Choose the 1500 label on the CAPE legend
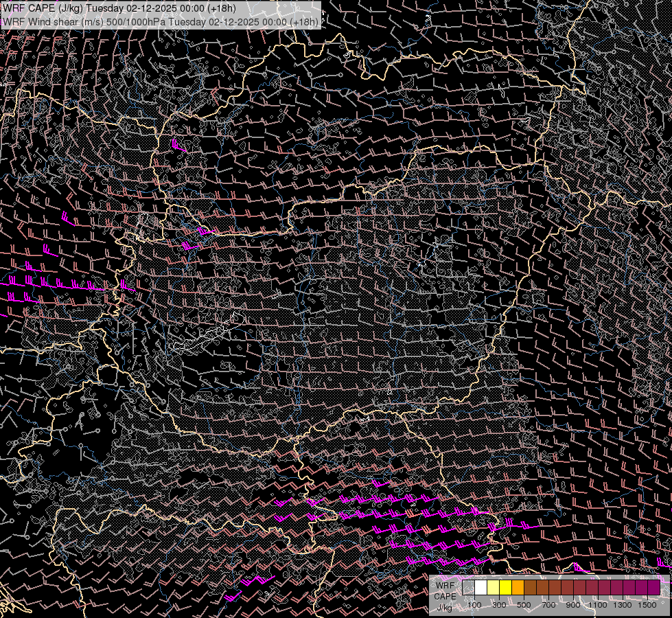This screenshot has width=672, height=618. 647,605
